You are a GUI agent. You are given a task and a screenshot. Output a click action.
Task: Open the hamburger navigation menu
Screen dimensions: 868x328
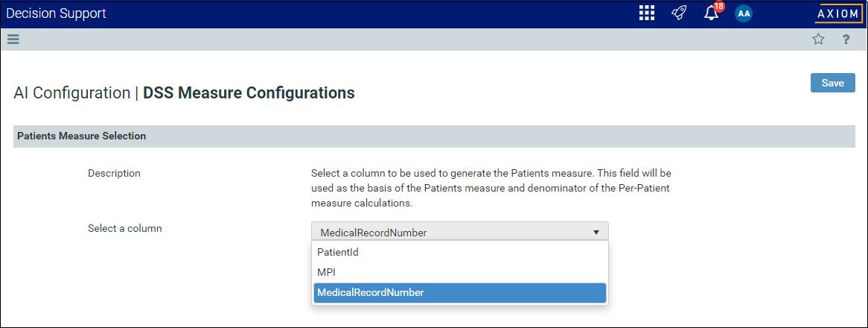coord(13,40)
